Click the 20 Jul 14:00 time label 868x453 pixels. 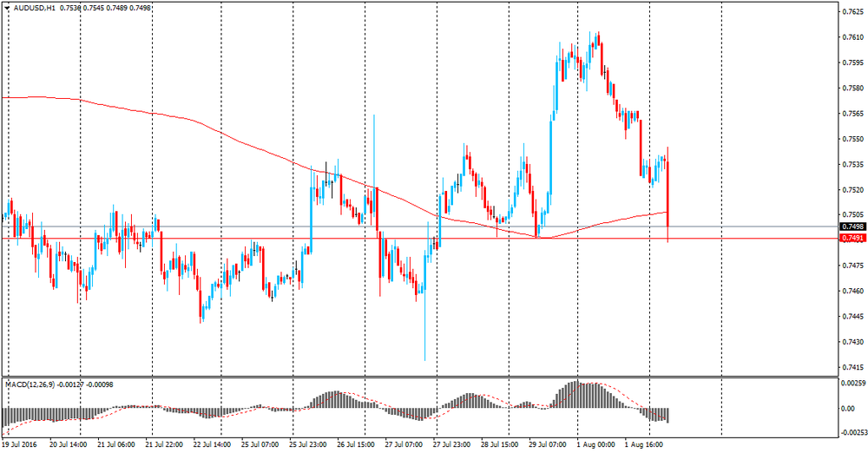pos(68,444)
